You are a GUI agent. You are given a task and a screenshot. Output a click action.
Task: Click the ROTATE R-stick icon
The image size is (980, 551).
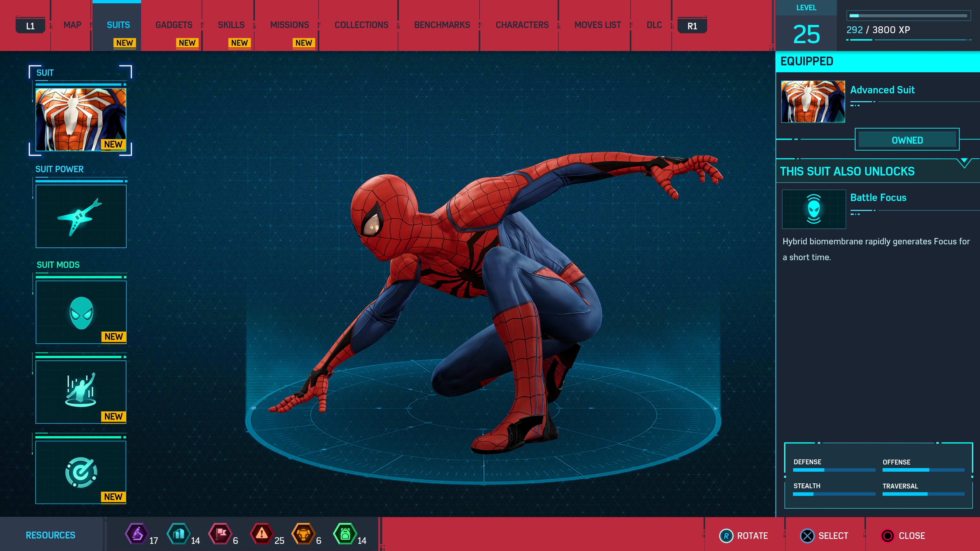[726, 536]
